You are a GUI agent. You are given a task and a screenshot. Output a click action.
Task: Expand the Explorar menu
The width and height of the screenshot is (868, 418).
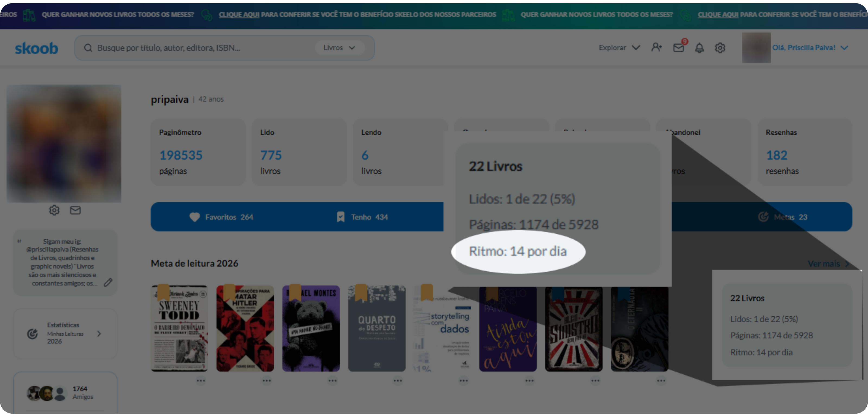(x=619, y=48)
